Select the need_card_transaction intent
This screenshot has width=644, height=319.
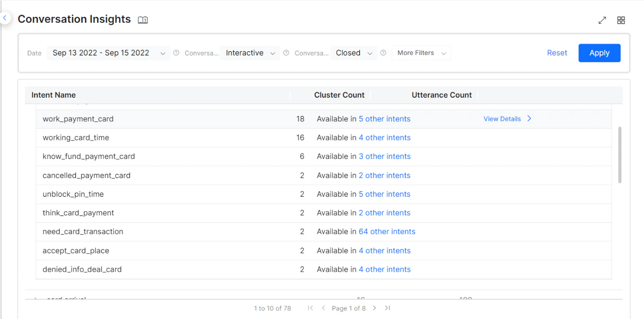(x=83, y=231)
